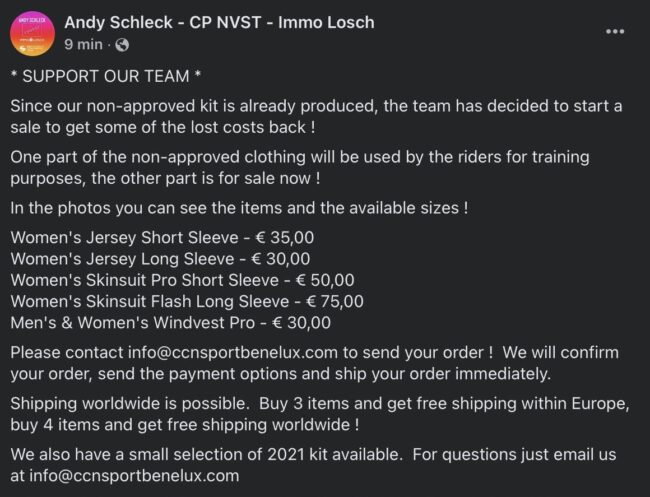
Task: Click the € 75,00 price text
Action: click(335, 301)
